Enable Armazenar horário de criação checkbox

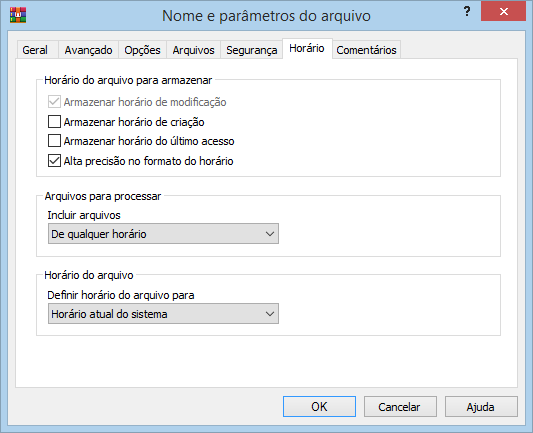[x=54, y=122]
